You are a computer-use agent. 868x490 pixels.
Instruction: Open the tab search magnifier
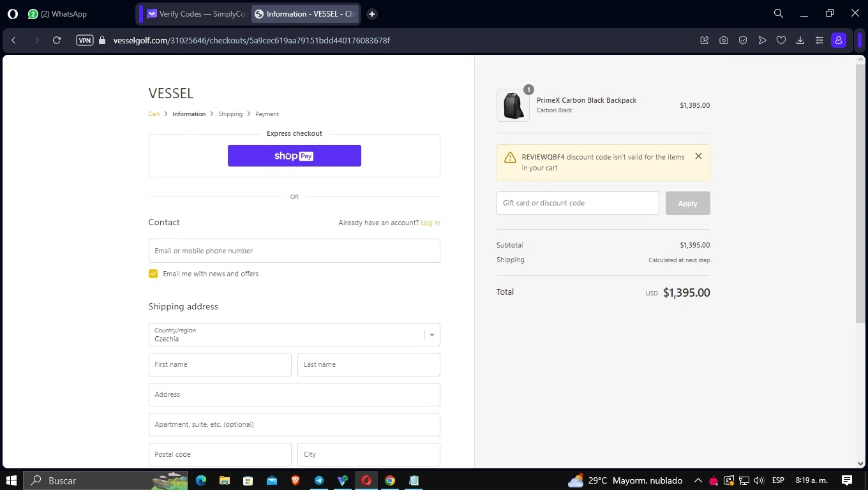pyautogui.click(x=779, y=13)
